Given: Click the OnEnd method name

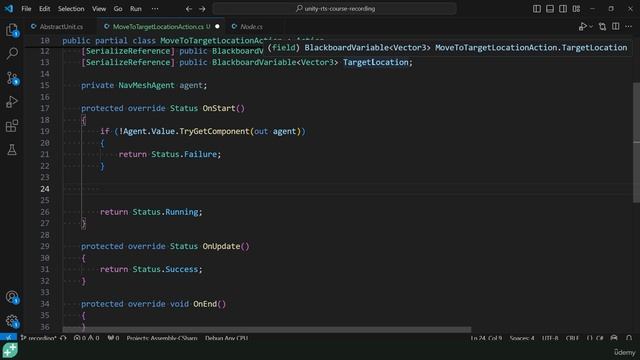Looking at the screenshot, I should tap(205, 304).
